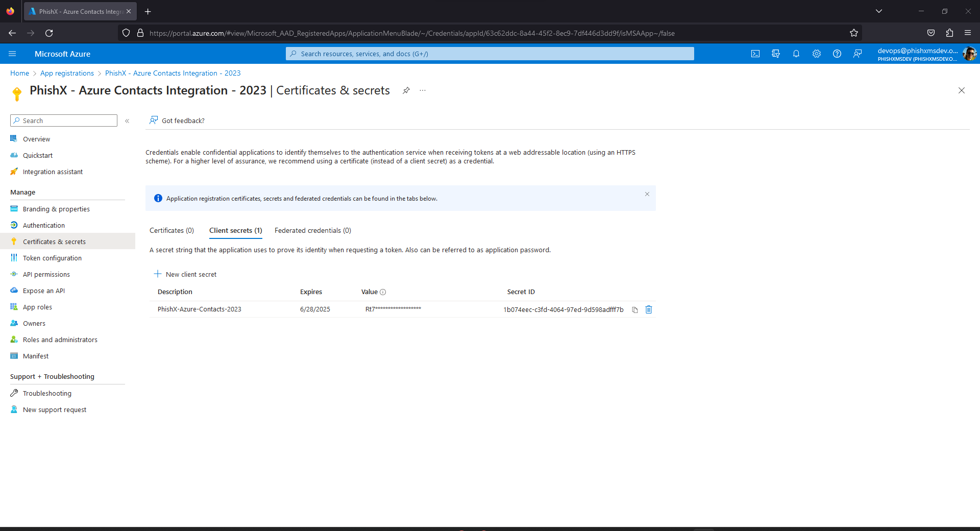This screenshot has height=531, width=980.
Task: Click the Save to Pocket icon
Action: click(931, 33)
